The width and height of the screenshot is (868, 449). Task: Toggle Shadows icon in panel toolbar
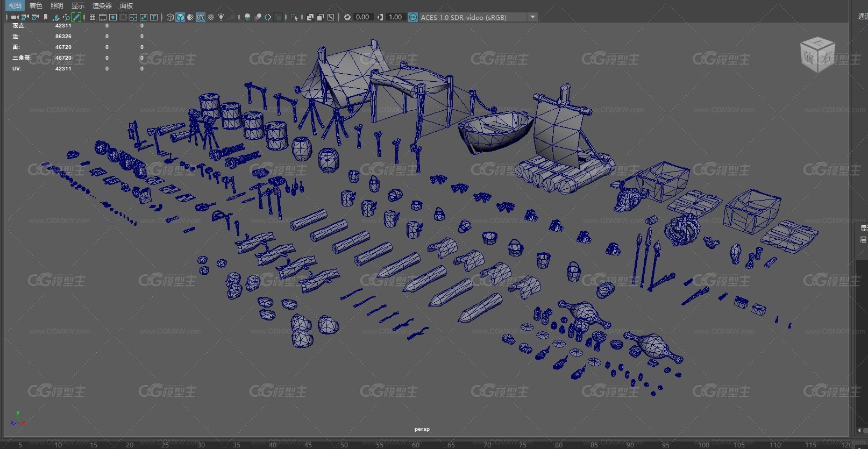pyautogui.click(x=232, y=17)
